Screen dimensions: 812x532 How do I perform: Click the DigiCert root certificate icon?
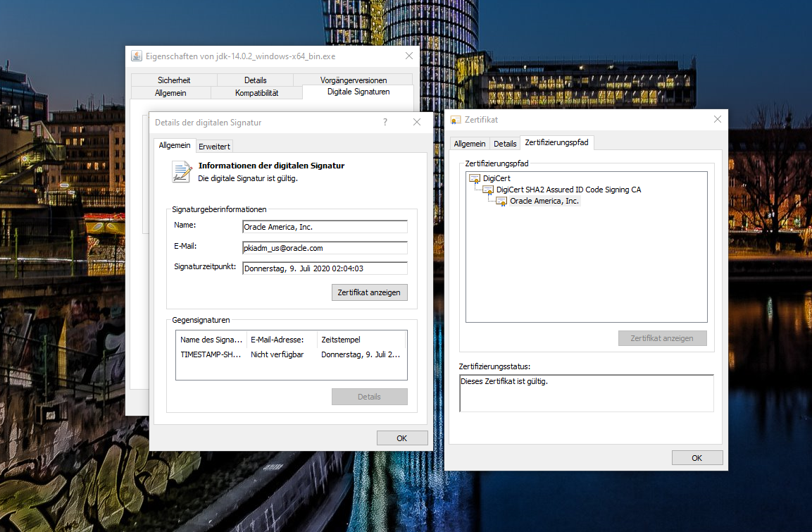[475, 179]
